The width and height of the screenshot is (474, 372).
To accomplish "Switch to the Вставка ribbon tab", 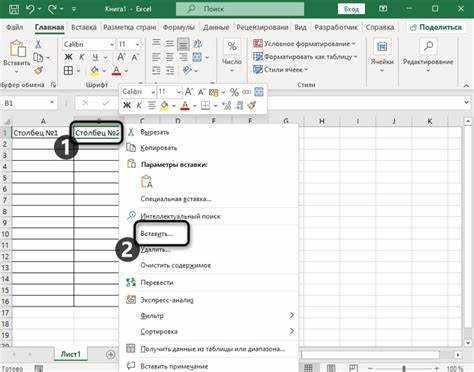I will point(84,27).
